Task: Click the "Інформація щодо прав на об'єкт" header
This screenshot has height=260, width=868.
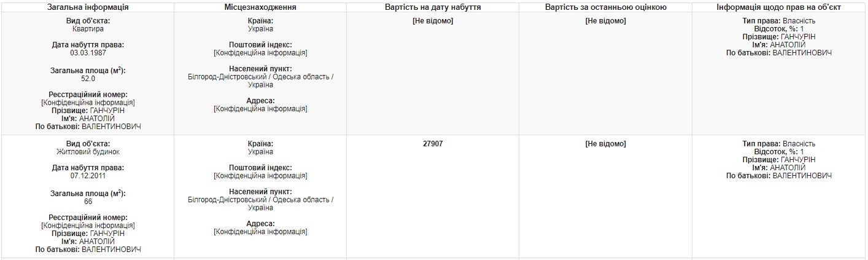Action: (x=779, y=7)
